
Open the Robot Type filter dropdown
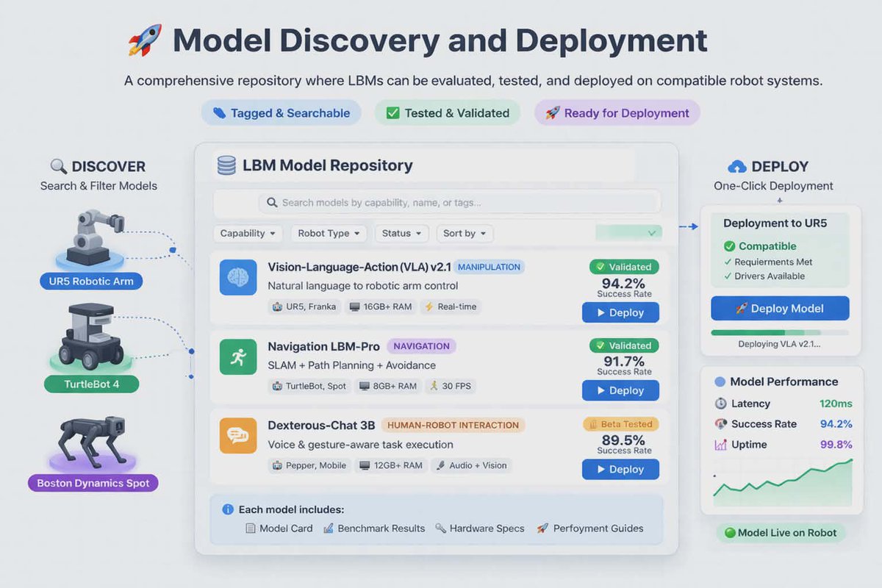pos(329,234)
